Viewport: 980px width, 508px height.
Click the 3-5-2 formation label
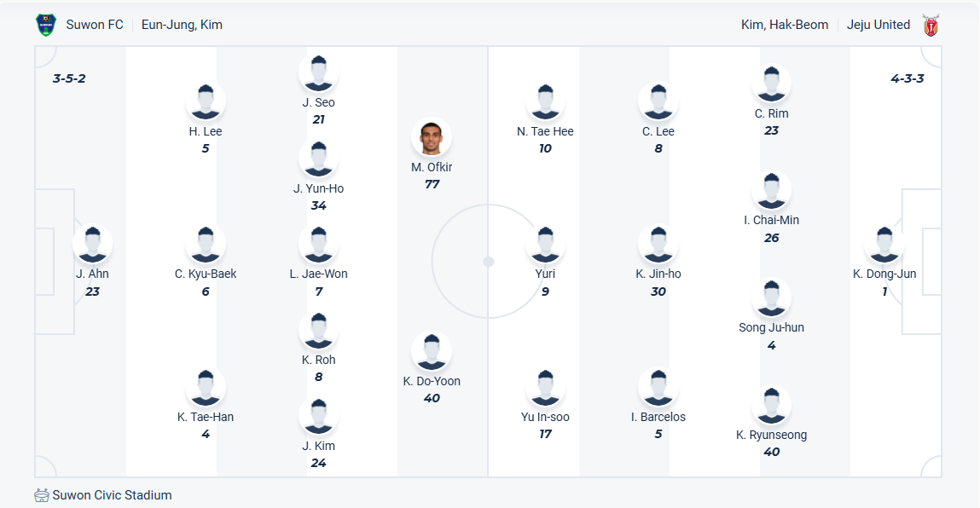pos(69,78)
